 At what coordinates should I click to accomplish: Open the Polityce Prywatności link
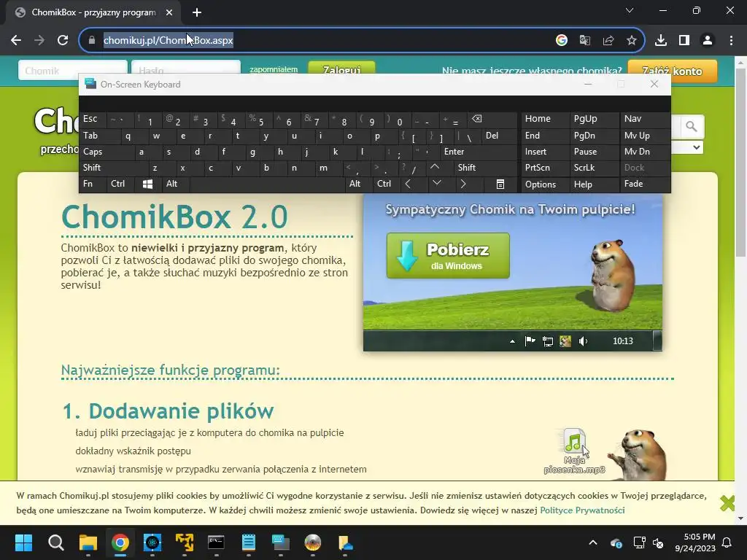[x=581, y=510]
